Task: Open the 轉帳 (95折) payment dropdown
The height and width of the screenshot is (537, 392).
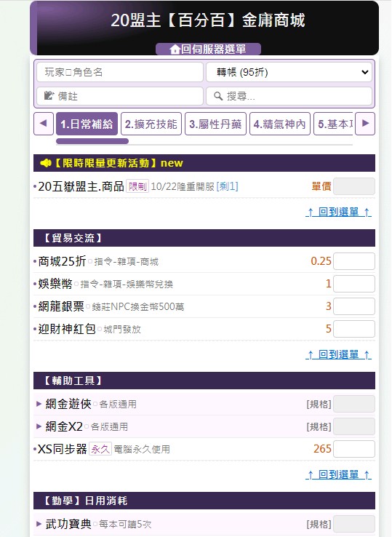Action: click(289, 72)
